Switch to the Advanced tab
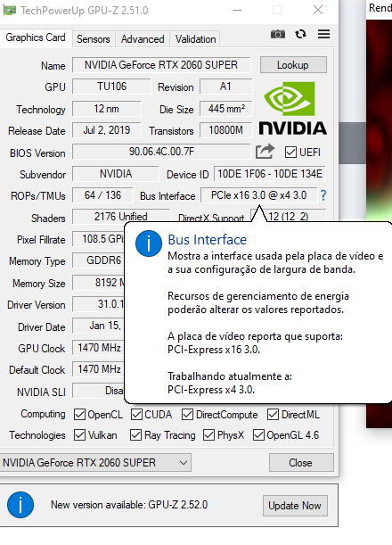This screenshot has width=392, height=545. point(143,39)
